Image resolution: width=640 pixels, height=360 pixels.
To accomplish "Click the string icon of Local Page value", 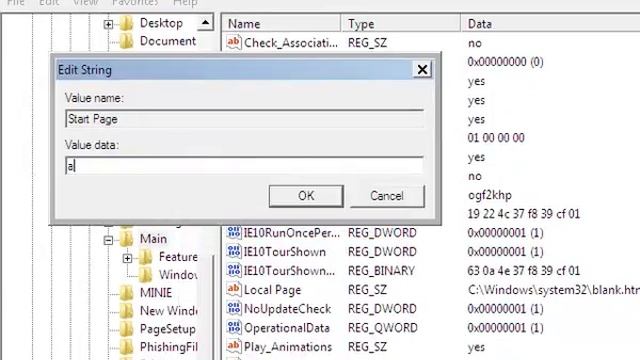I will click(233, 289).
